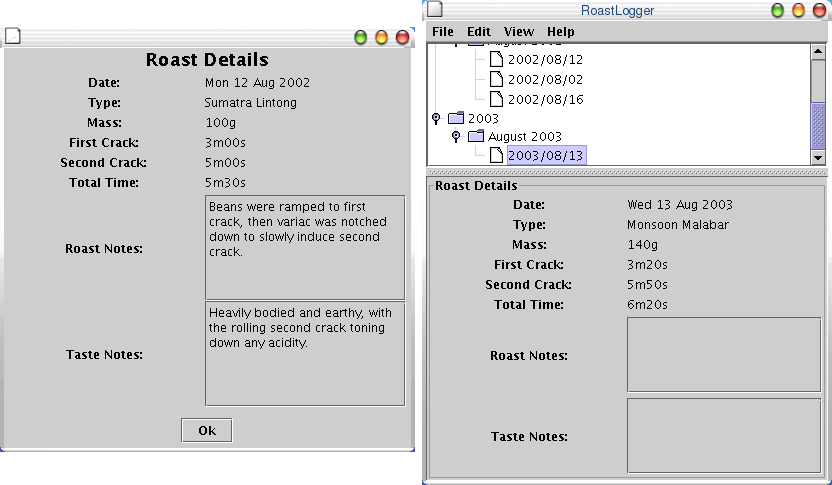This screenshot has height=485, width=832.
Task: Select the 2002/08/16 roast entry
Action: (545, 100)
